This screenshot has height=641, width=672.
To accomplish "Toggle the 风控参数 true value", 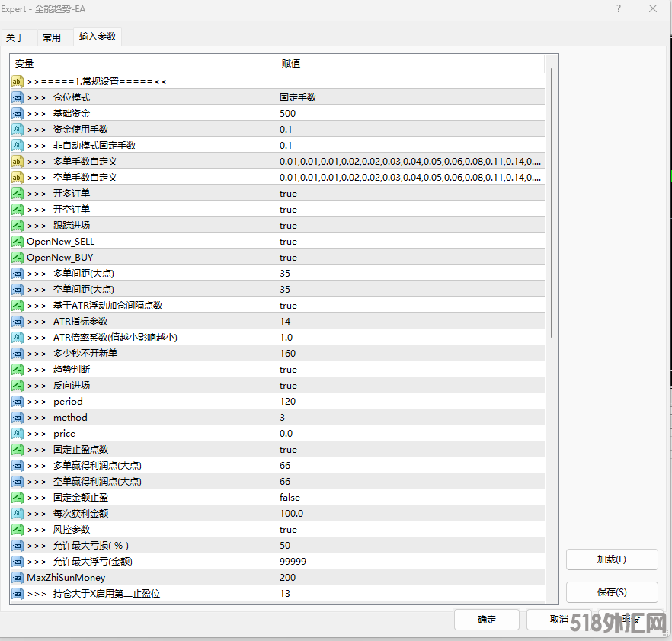I will coord(411,530).
